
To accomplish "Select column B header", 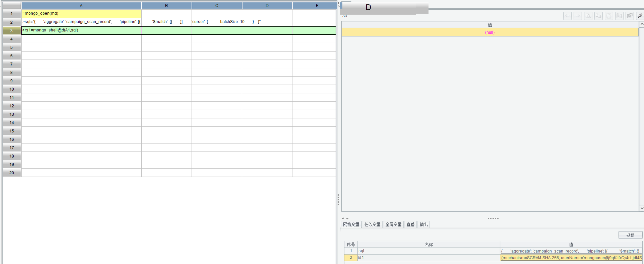I will point(166,6).
